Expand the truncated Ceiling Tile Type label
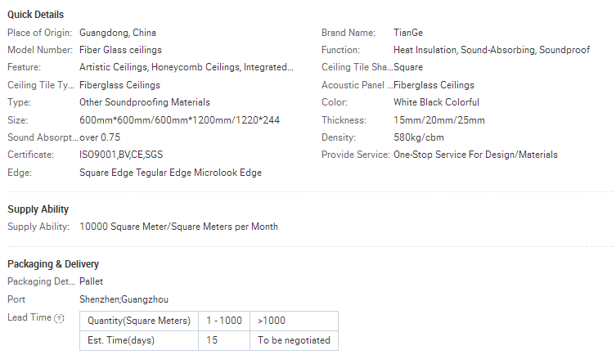 click(40, 85)
